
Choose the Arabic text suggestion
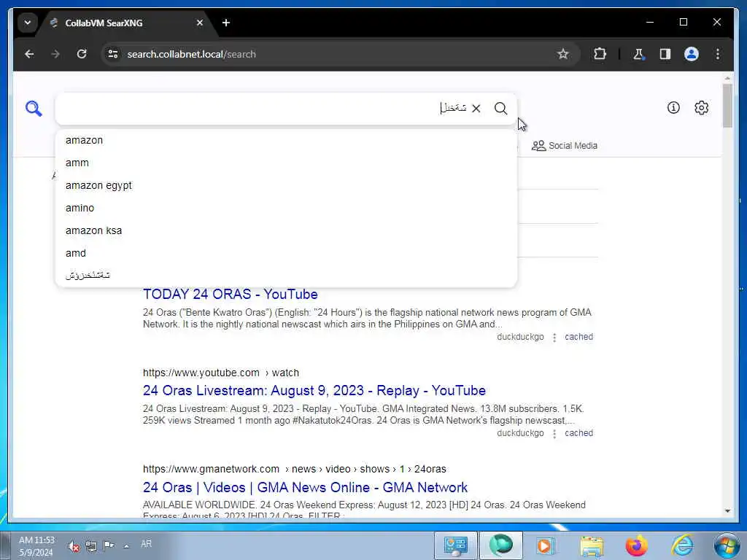coord(286,275)
